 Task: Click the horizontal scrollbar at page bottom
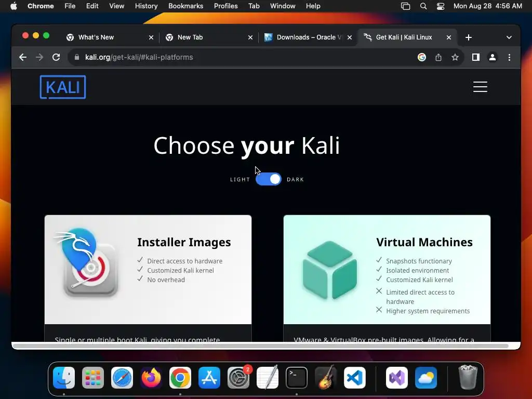(x=261, y=345)
